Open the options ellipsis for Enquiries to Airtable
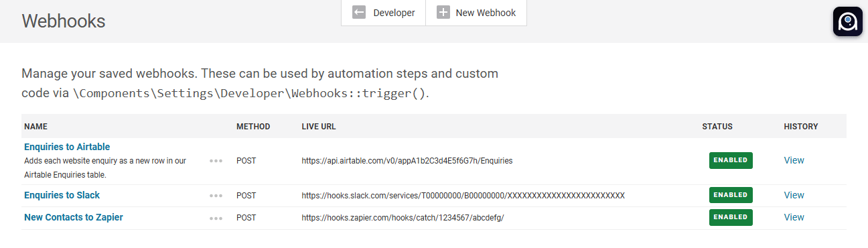 216,161
